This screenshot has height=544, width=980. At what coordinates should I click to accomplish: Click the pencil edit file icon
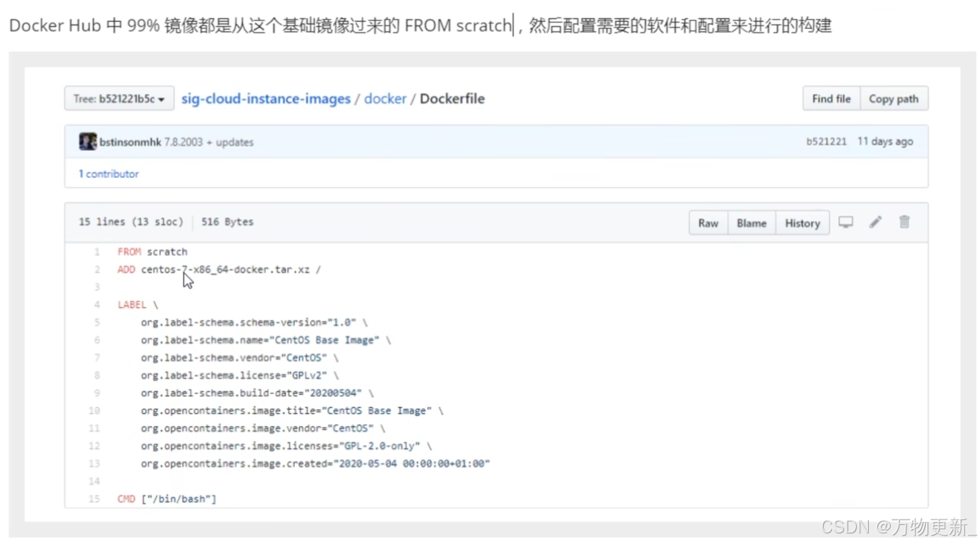click(875, 222)
